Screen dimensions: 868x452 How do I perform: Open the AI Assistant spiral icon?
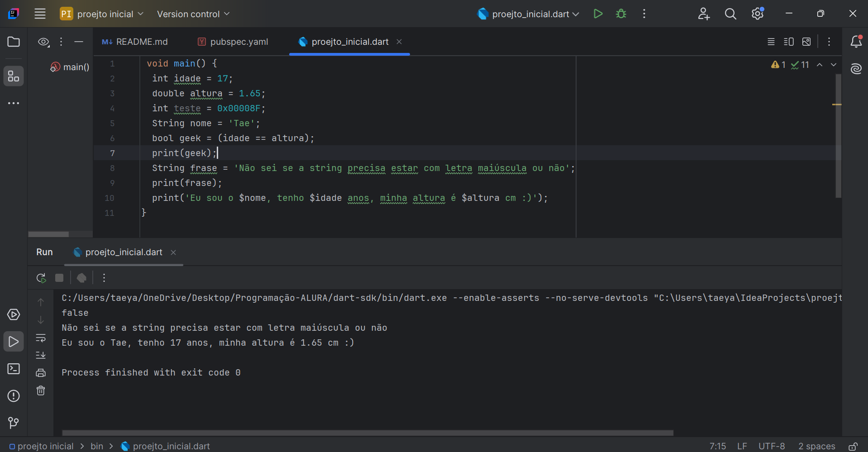tap(856, 69)
